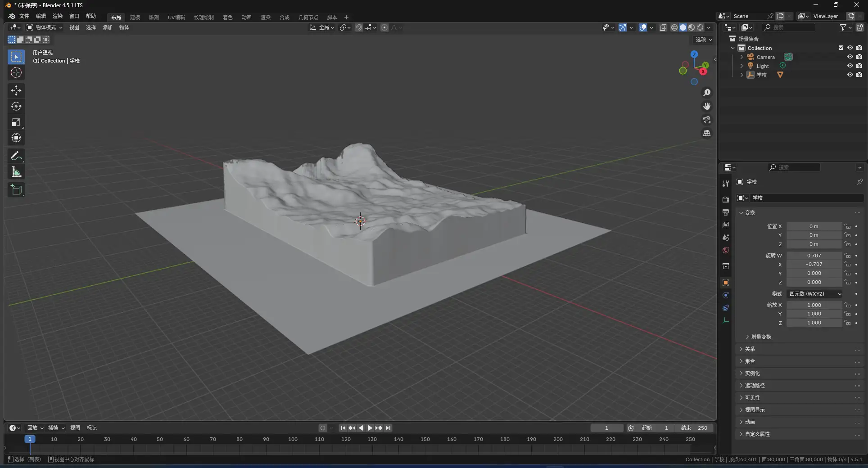Open the 模式 quaternion mode dropdown
Screen dimensions: 868x468
(x=814, y=294)
